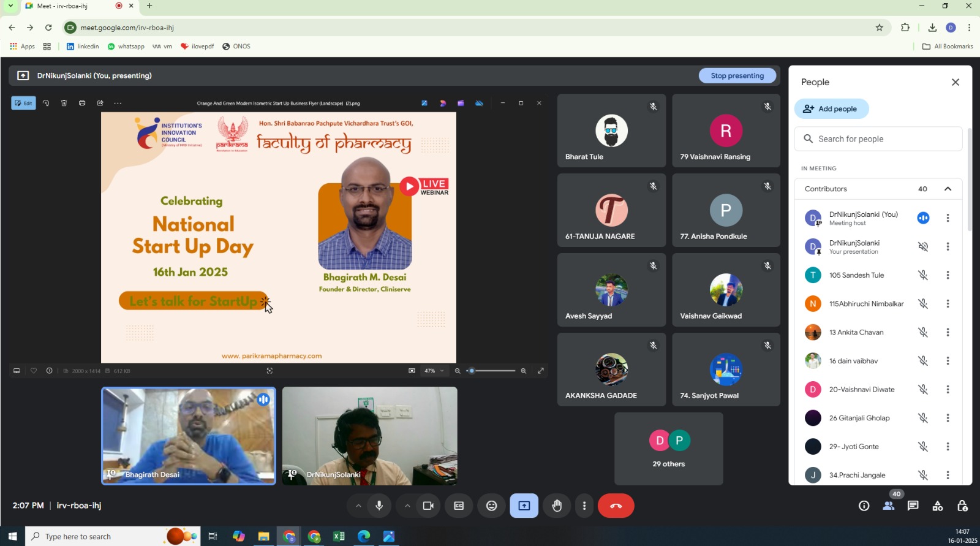Click zoom in magnifier in Photos viewer

point(524,371)
